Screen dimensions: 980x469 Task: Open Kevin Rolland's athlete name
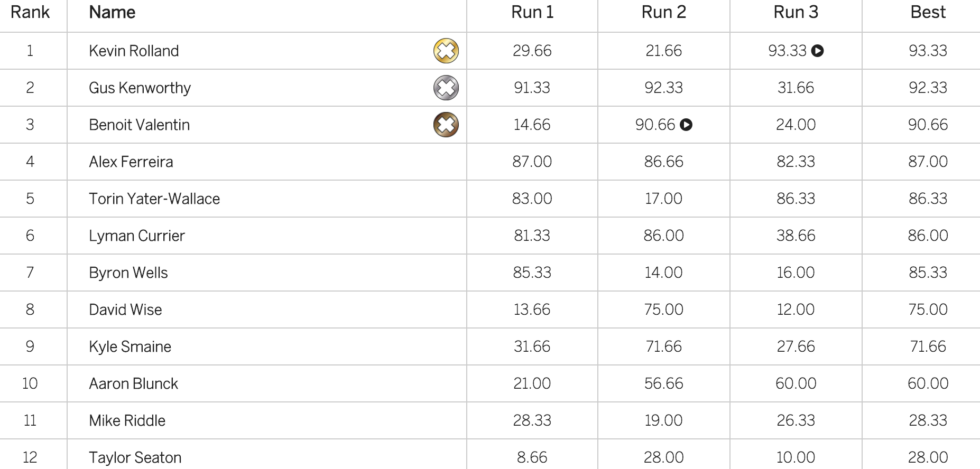point(134,51)
